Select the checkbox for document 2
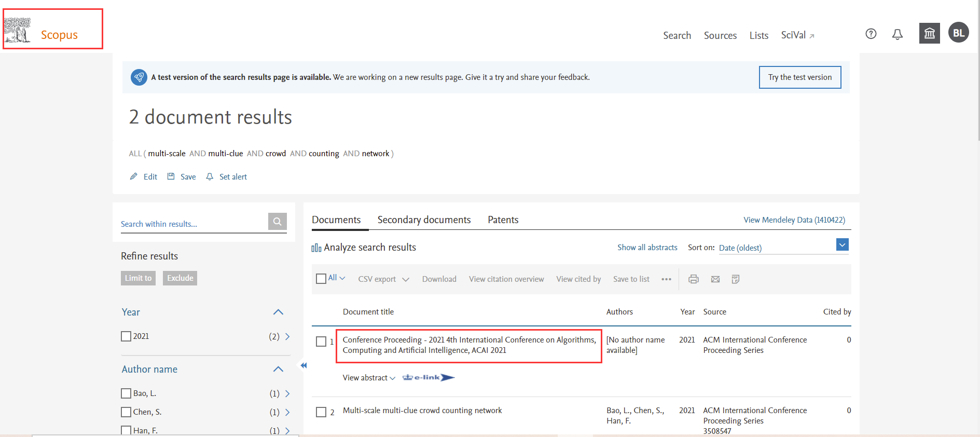This screenshot has height=437, width=980. (321, 412)
